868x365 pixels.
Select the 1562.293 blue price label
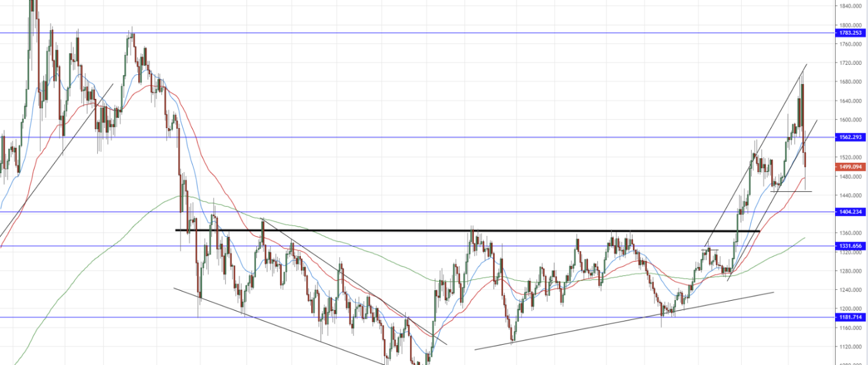852,137
